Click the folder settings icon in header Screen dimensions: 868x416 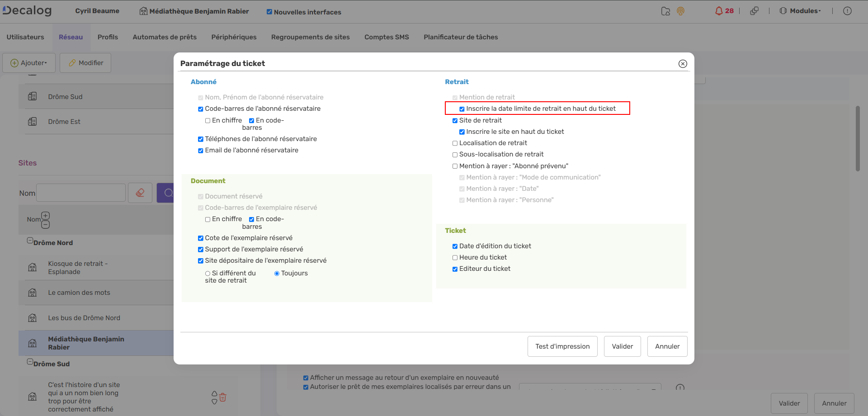(665, 11)
